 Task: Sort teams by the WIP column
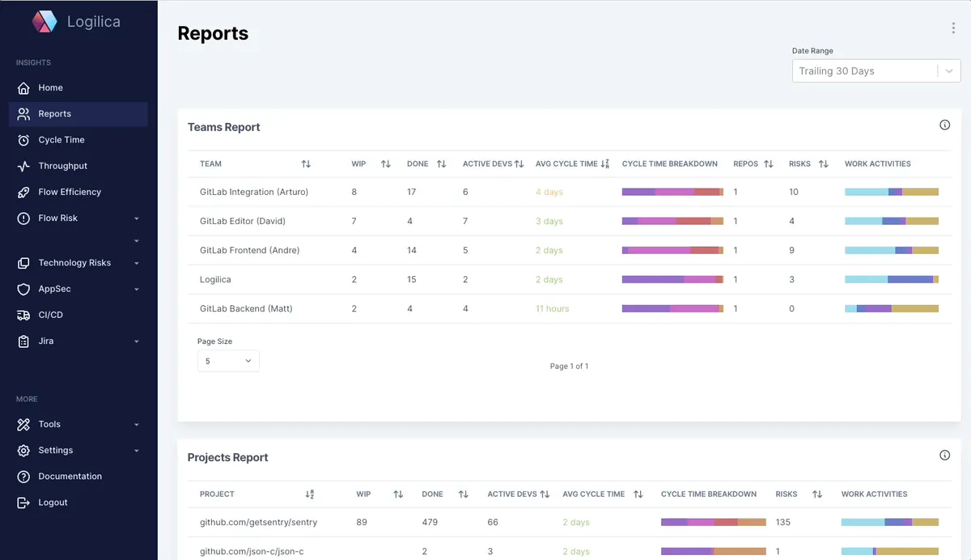[386, 164]
